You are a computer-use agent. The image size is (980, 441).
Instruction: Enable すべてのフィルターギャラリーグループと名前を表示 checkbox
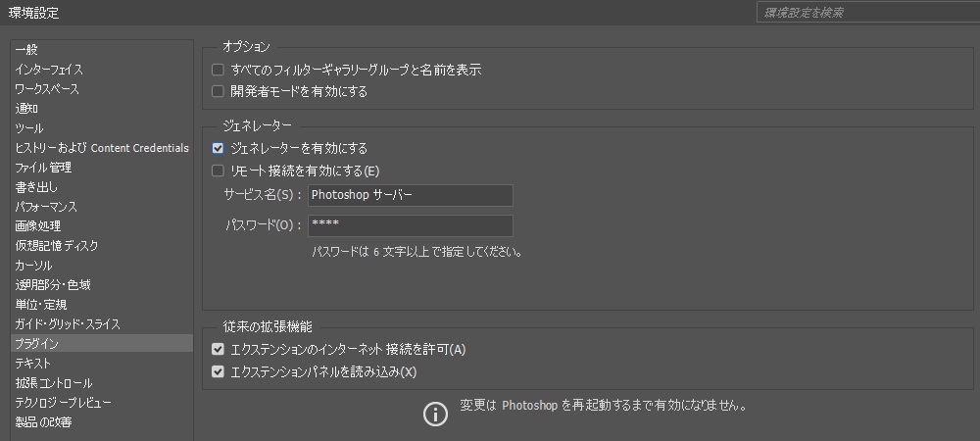coord(218,70)
